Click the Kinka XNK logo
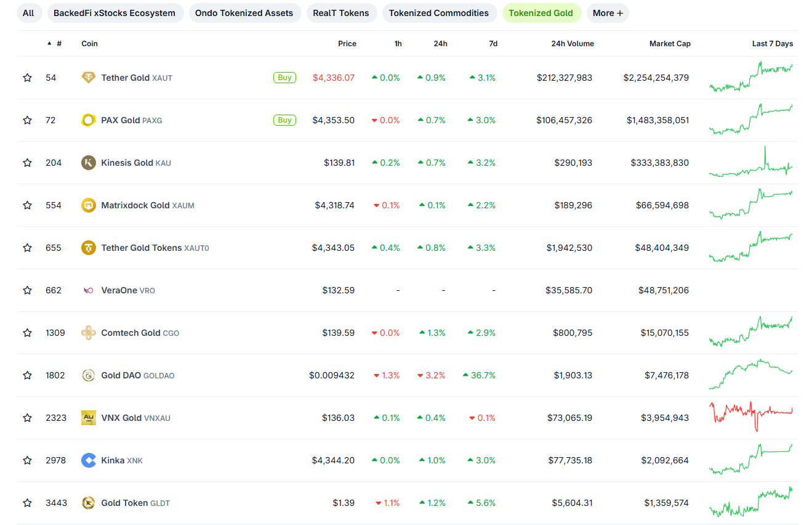Viewport: 812px width, 525px height. coord(89,460)
